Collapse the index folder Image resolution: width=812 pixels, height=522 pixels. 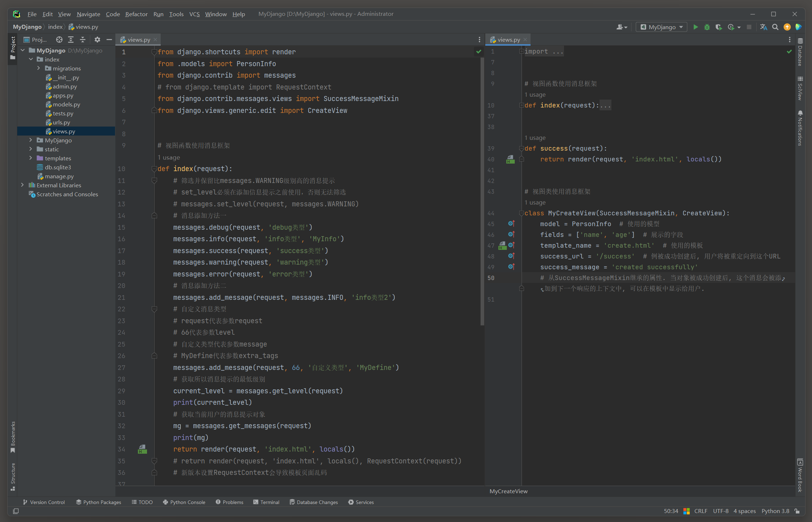click(x=31, y=59)
